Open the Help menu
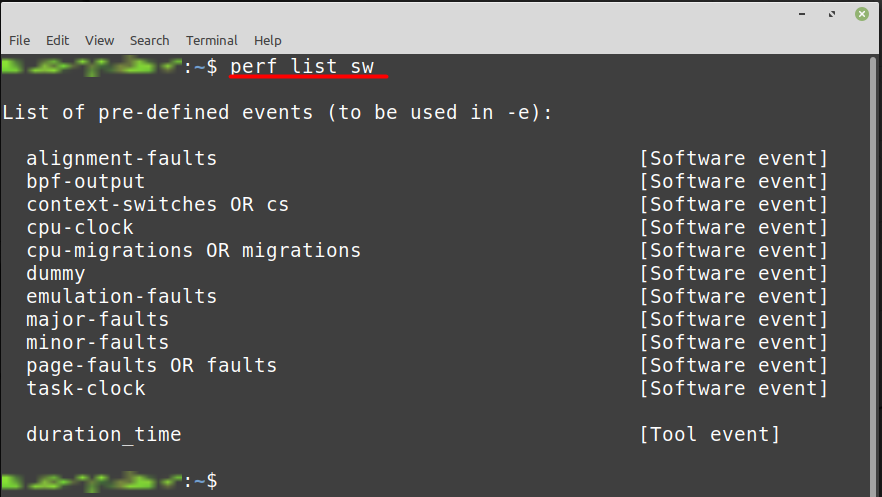Viewport: 882px width, 497px height. tap(268, 40)
